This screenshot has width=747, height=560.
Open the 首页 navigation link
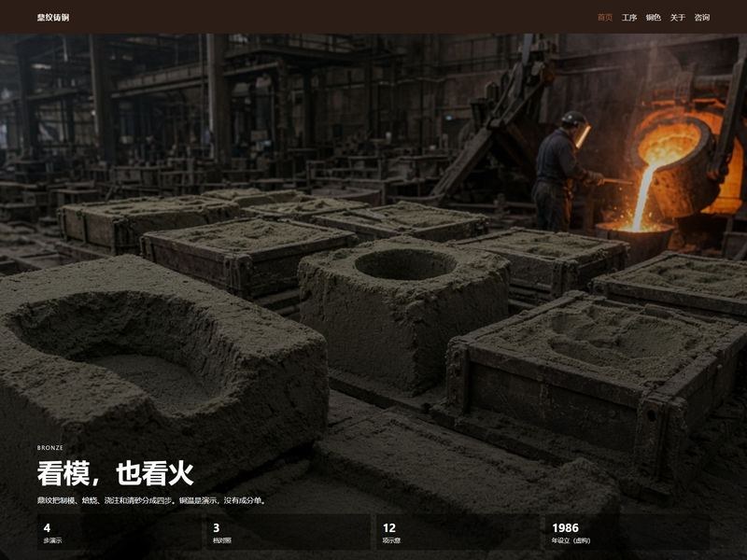pos(604,18)
